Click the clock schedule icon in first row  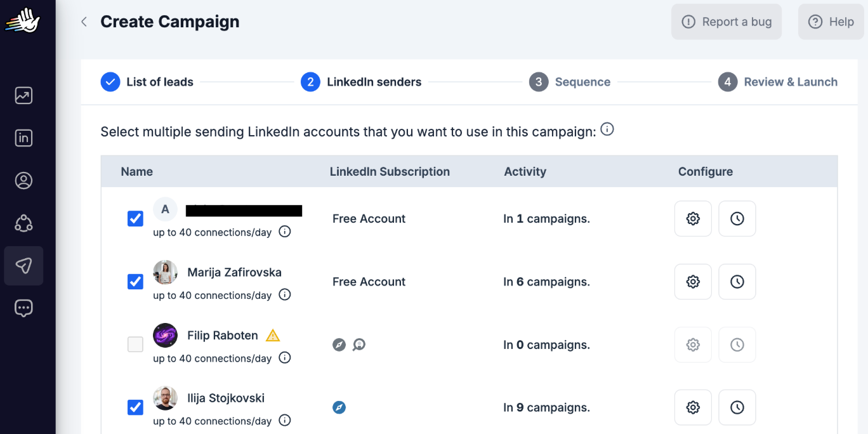737,219
